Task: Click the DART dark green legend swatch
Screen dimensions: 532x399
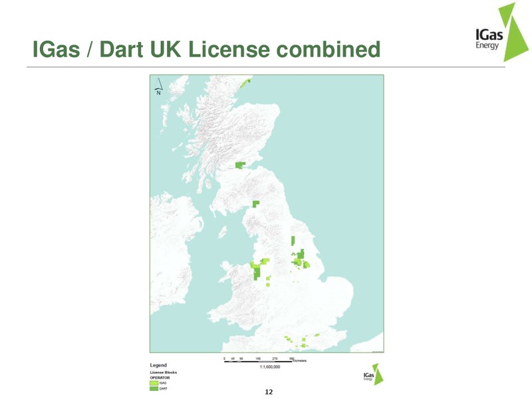Action: pyautogui.click(x=154, y=388)
